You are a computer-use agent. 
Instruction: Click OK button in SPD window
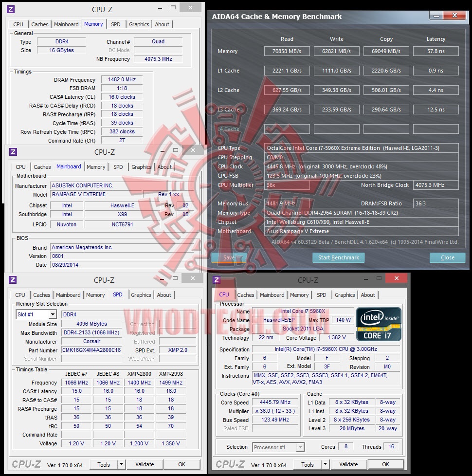(x=182, y=464)
